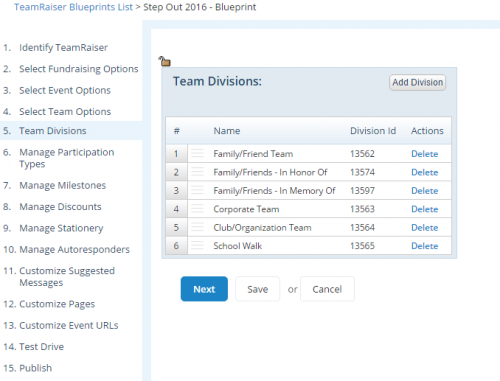Open Manage Participation Types step
Screen dimensions: 500x381
(x=67, y=158)
